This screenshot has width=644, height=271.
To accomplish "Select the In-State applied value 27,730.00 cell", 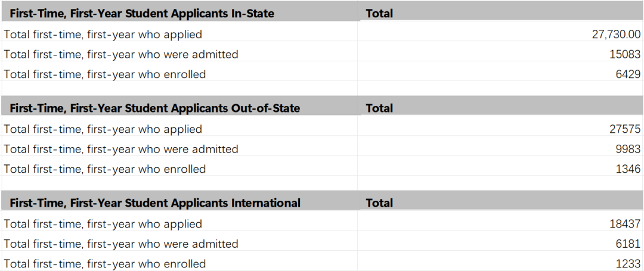I will point(500,34).
